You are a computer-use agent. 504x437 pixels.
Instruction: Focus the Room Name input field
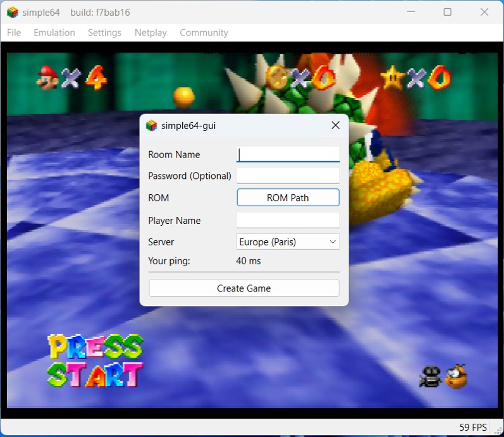[288, 154]
